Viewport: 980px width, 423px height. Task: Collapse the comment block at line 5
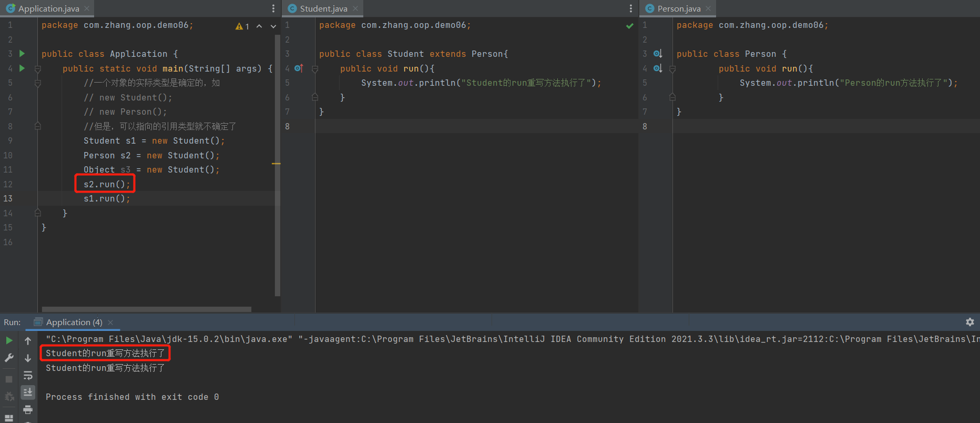(38, 83)
